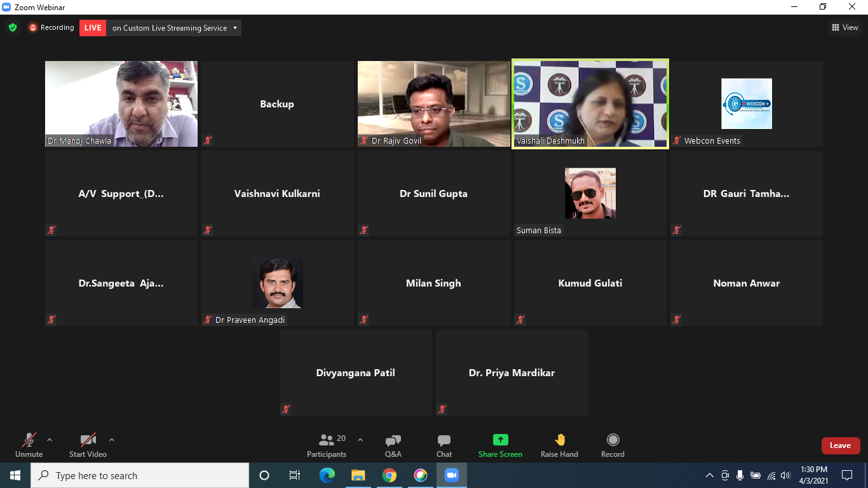
Task: Click the Windows search box
Action: [141, 475]
